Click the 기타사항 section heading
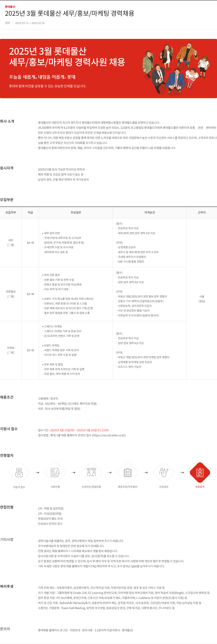217x644 pixels. pos(7,539)
